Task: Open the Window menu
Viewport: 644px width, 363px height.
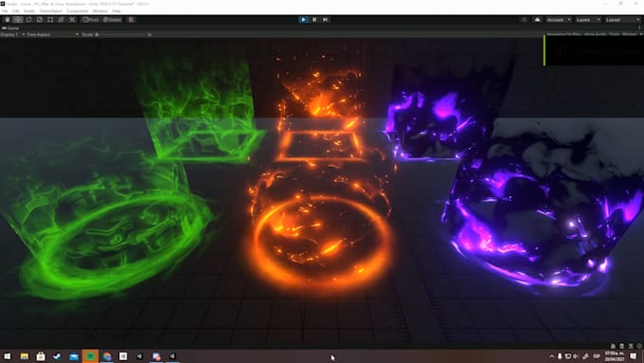Action: tap(100, 11)
